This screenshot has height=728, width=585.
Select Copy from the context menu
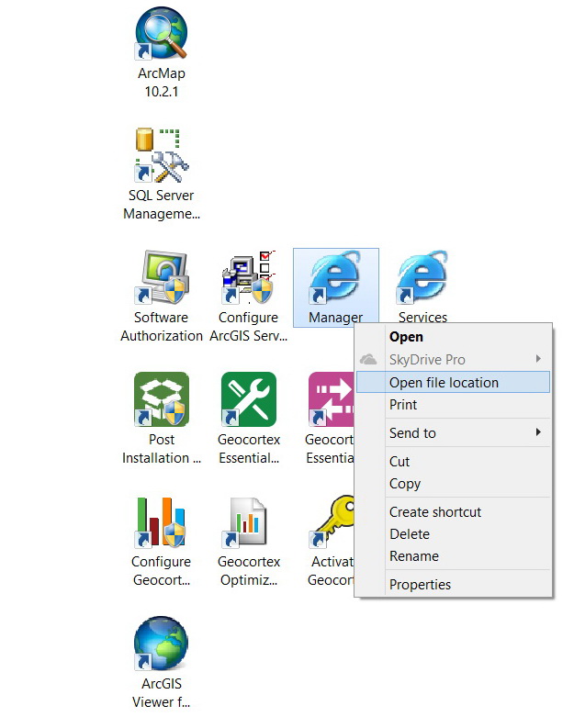(453, 484)
